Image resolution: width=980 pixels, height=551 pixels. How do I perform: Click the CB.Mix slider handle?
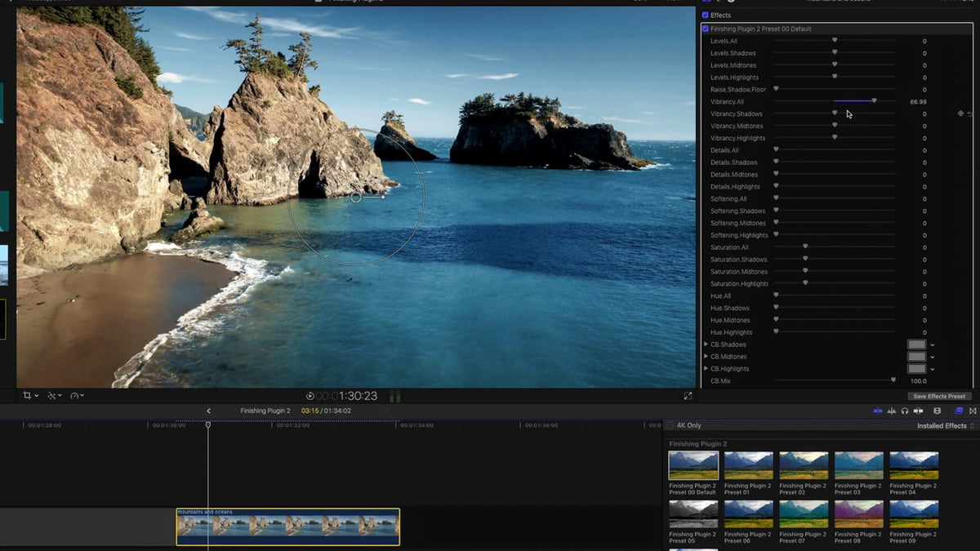893,380
